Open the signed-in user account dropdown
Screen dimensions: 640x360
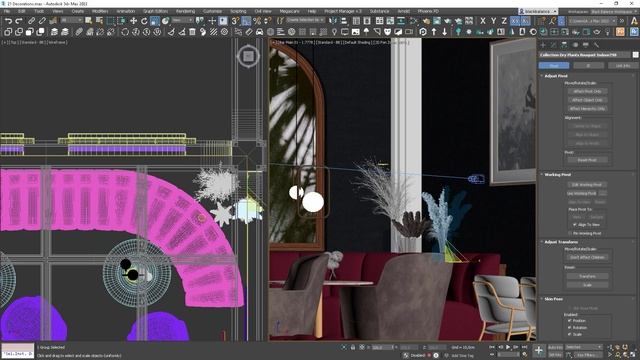pyautogui.click(x=538, y=11)
